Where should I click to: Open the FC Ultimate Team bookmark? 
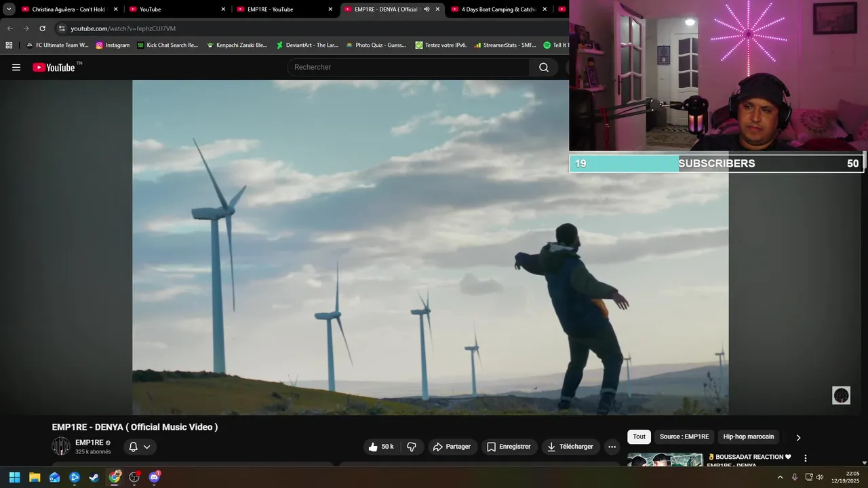[58, 45]
